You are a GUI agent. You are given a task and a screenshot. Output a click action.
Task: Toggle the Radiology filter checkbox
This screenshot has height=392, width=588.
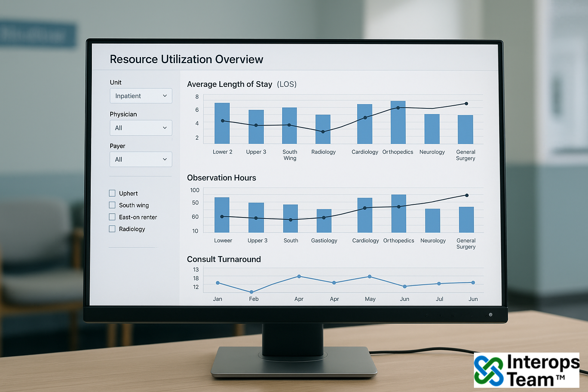(x=112, y=229)
